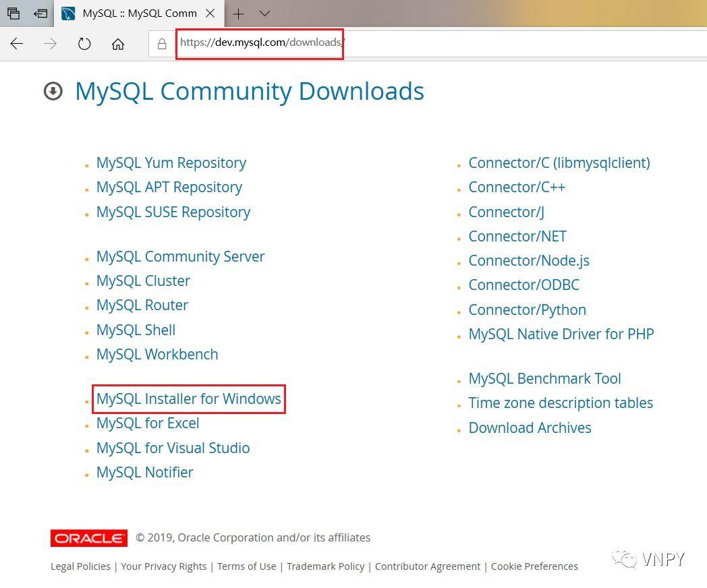The height and width of the screenshot is (588, 707).
Task: Click the MySQL Community Downloads heading
Action: [250, 92]
